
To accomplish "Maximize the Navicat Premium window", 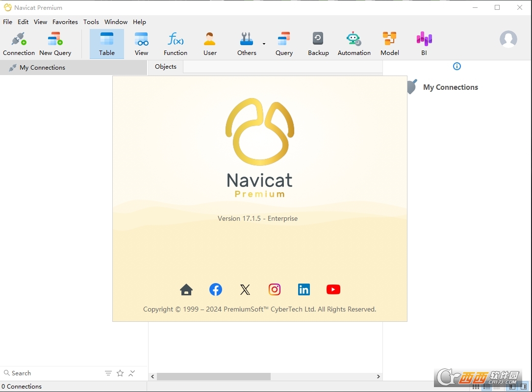I will (497, 7).
